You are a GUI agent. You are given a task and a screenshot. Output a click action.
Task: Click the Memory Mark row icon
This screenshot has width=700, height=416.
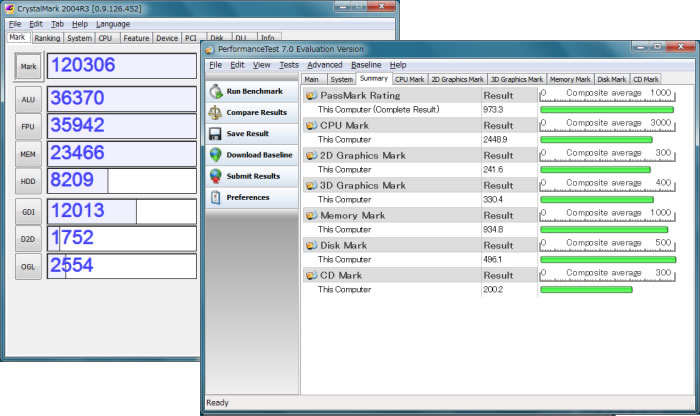pyautogui.click(x=311, y=215)
